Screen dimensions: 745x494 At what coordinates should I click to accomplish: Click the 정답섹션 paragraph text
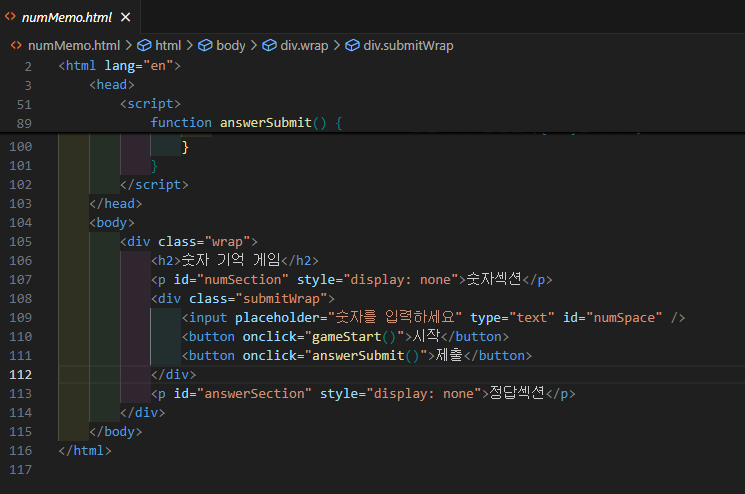[517, 393]
